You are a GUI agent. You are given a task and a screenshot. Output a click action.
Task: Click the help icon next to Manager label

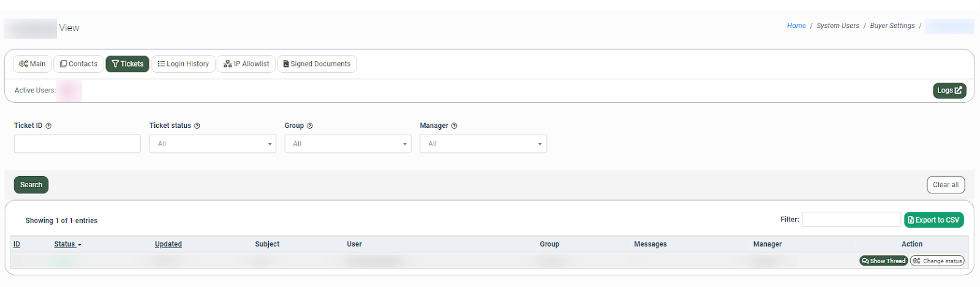pos(454,126)
